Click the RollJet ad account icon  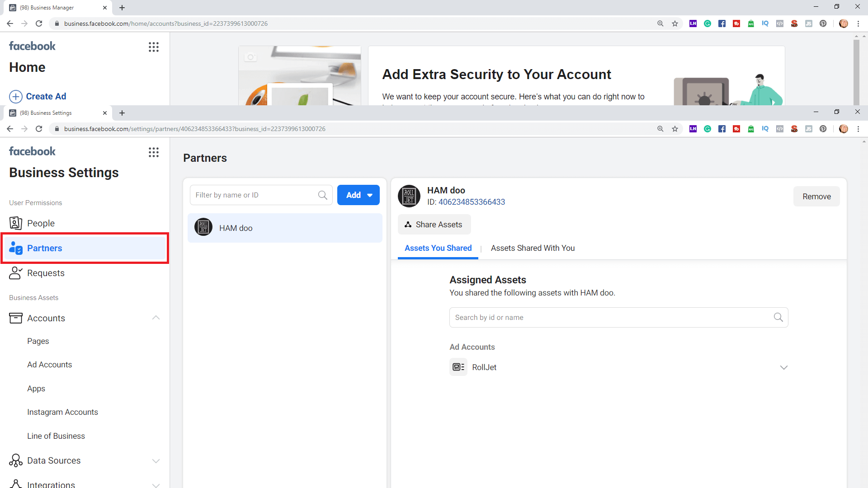click(x=458, y=367)
